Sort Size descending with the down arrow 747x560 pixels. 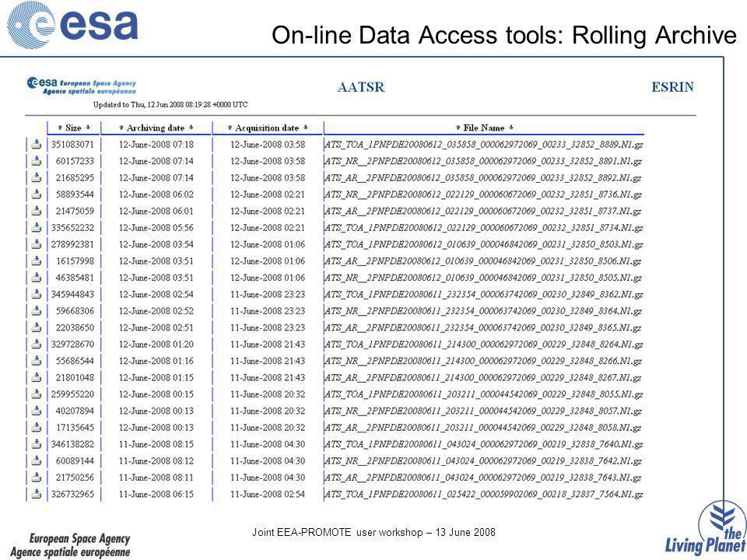pos(88,128)
